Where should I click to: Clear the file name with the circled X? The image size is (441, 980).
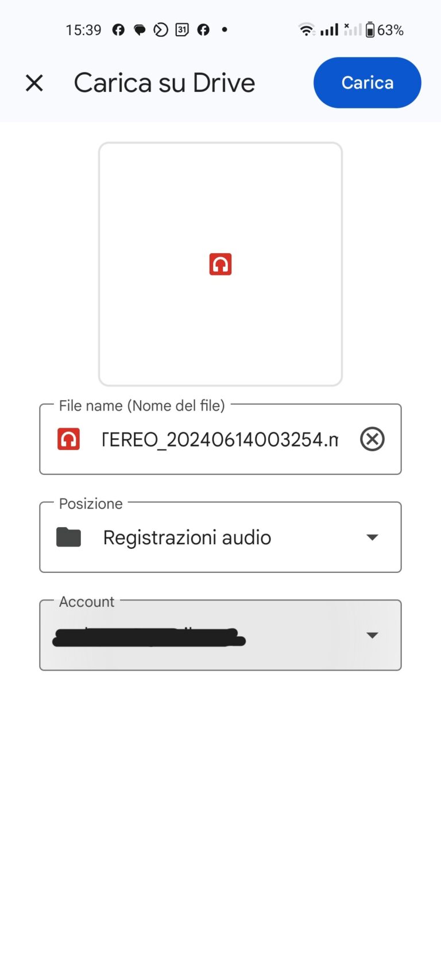coord(372,439)
